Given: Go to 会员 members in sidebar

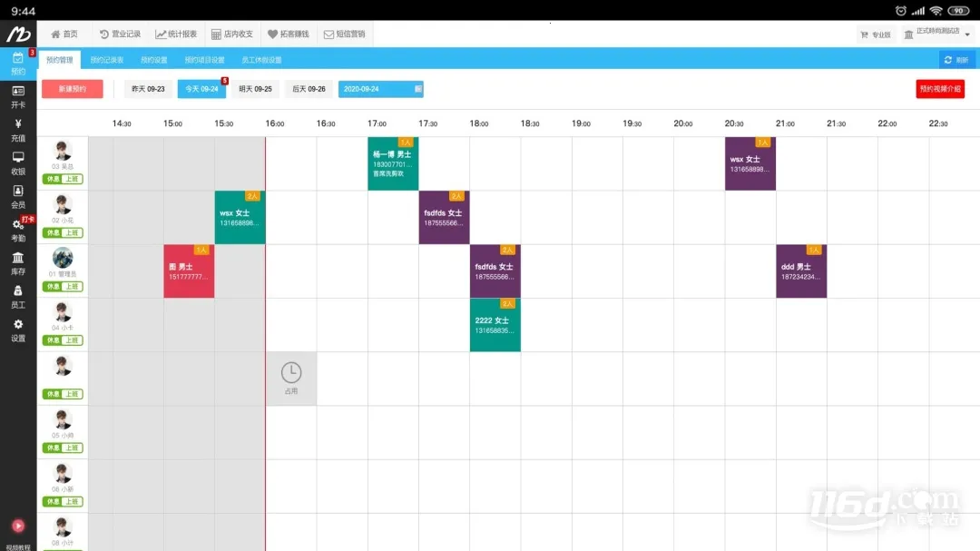Looking at the screenshot, I should click(x=18, y=196).
